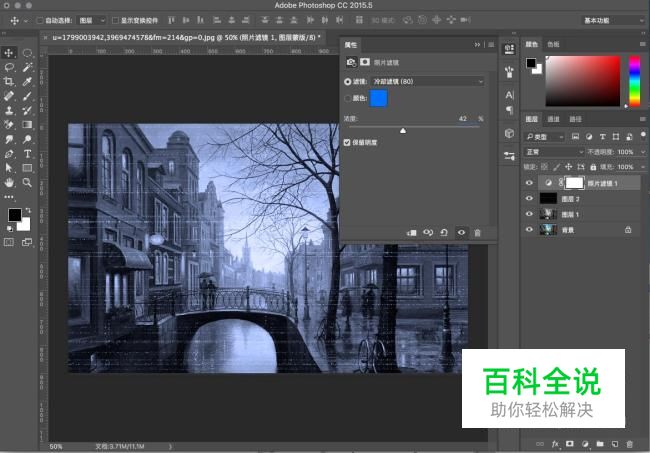Viewport: 650px width, 453px height.
Task: Open auto-select 图层 dropdown in options bar
Action: click(x=92, y=20)
